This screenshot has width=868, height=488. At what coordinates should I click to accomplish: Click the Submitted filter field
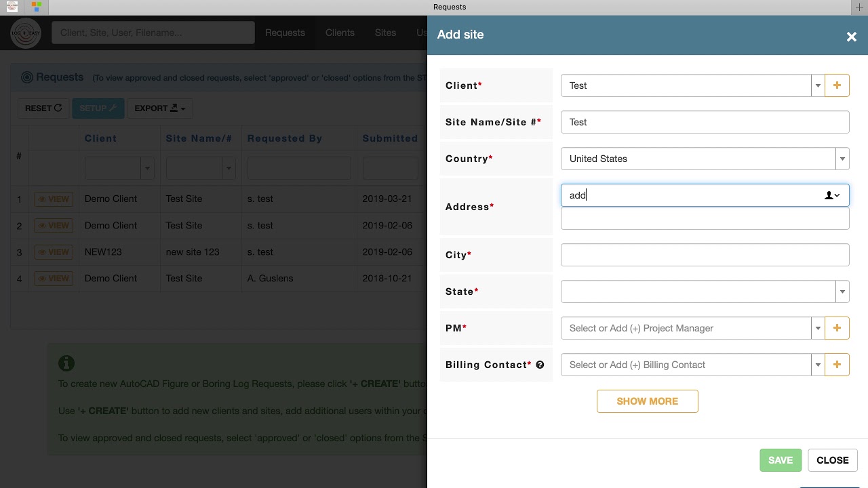click(391, 168)
